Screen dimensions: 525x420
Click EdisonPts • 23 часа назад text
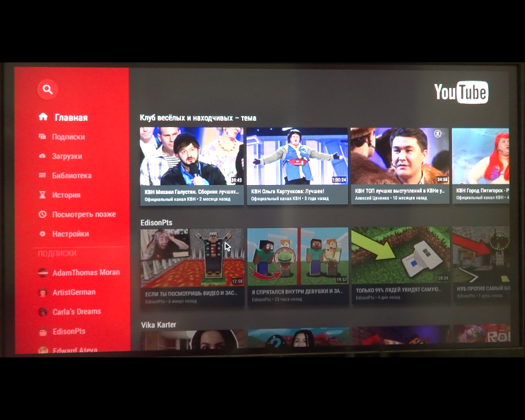tap(277, 299)
